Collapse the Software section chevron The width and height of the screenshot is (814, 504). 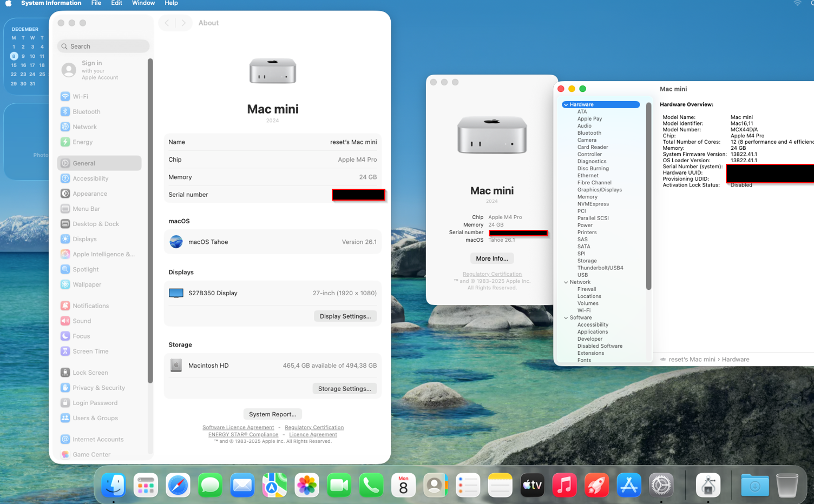566,318
